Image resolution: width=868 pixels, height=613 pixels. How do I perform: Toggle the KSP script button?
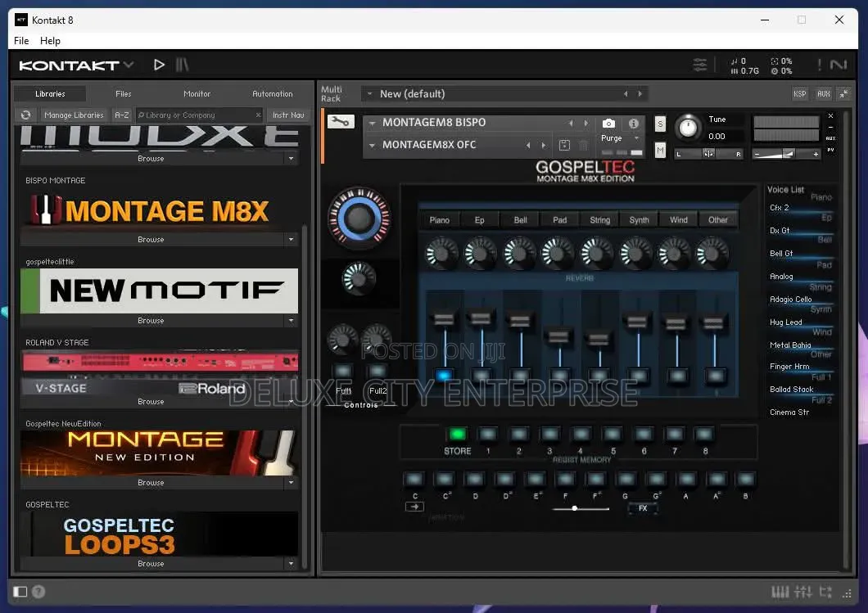coord(799,94)
